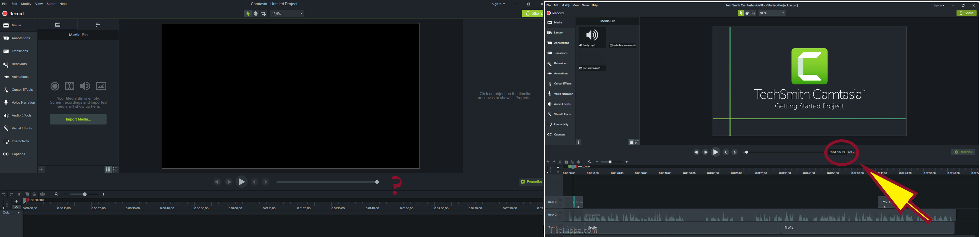This screenshot has width=980, height=237.
Task: Click the add media plus below Untitled Project Media Bin
Action: [41, 169]
